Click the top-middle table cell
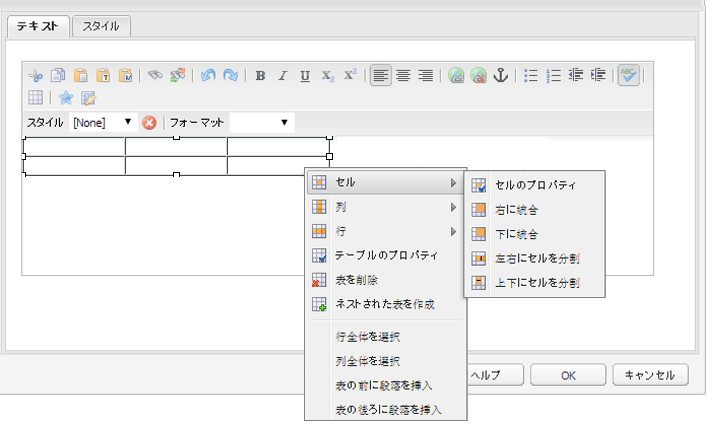 point(176,147)
